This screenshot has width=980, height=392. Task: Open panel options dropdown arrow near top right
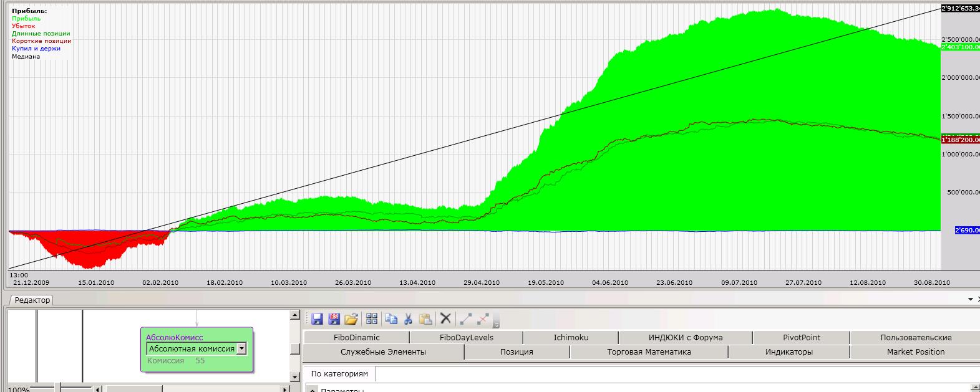(970, 300)
